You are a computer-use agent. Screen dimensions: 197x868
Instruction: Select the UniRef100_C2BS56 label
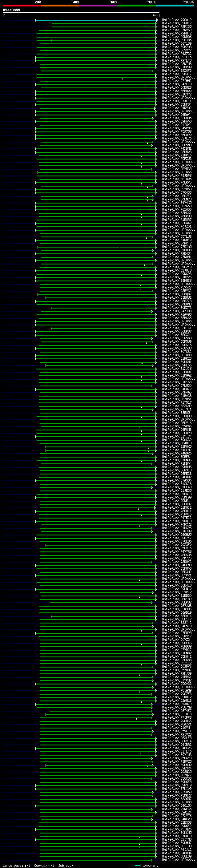pos(177,822)
